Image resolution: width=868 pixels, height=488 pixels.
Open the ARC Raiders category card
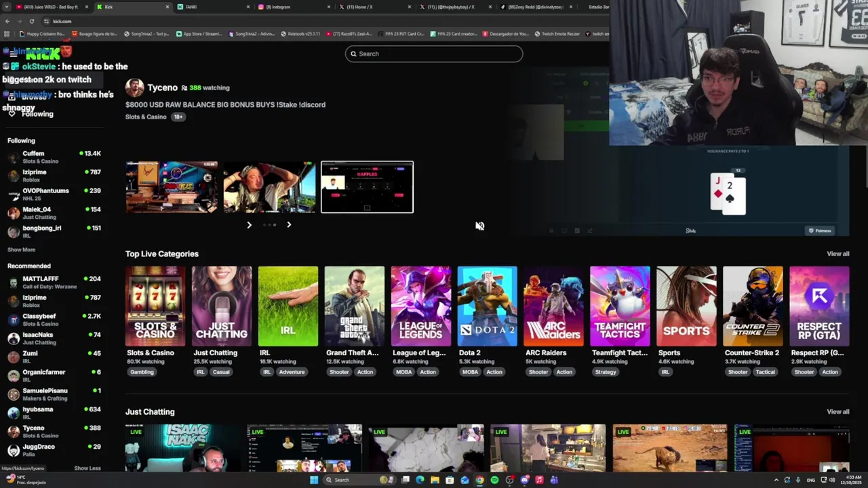pos(553,306)
